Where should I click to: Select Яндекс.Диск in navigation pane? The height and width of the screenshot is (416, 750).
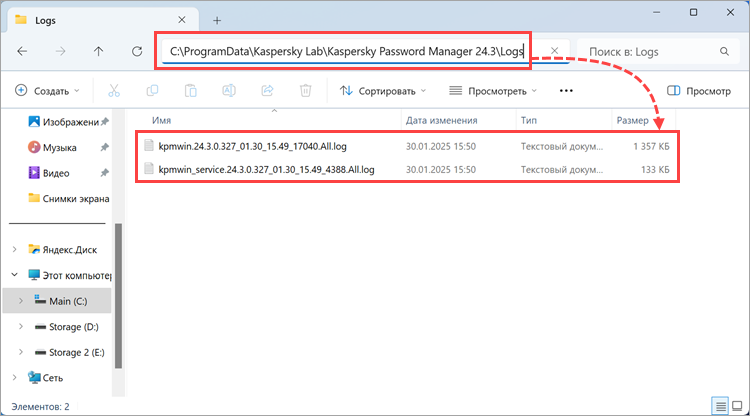(63, 250)
